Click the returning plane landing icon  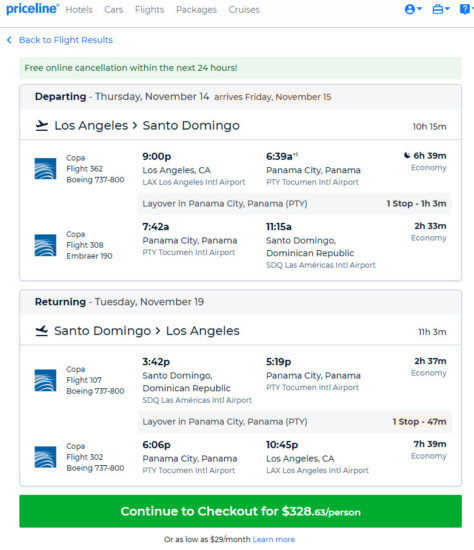pos(42,330)
